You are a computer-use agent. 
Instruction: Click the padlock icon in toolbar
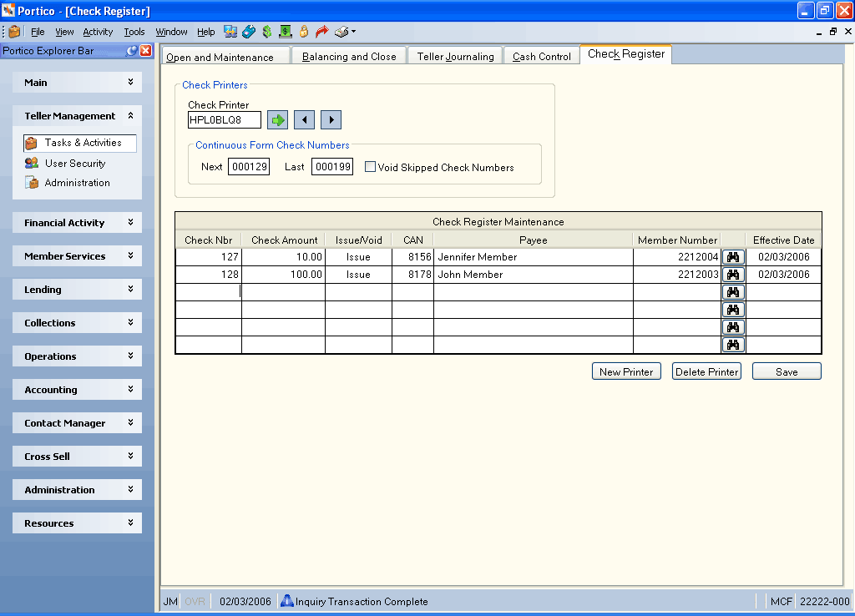(304, 32)
